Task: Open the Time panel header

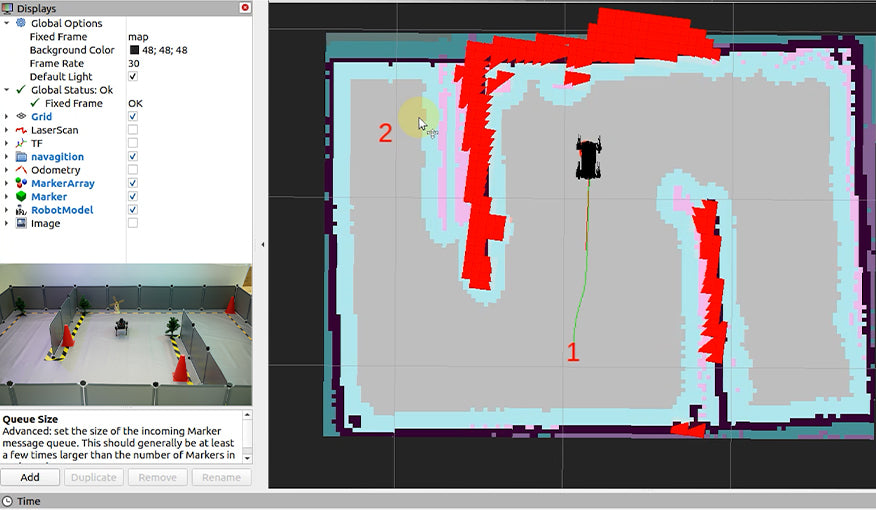Action: [29, 501]
